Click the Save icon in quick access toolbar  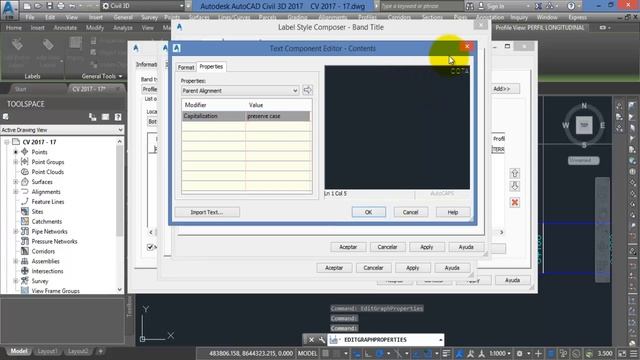[49, 6]
